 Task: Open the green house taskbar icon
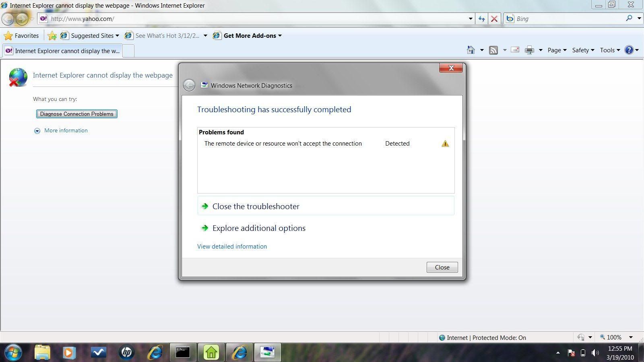211,353
